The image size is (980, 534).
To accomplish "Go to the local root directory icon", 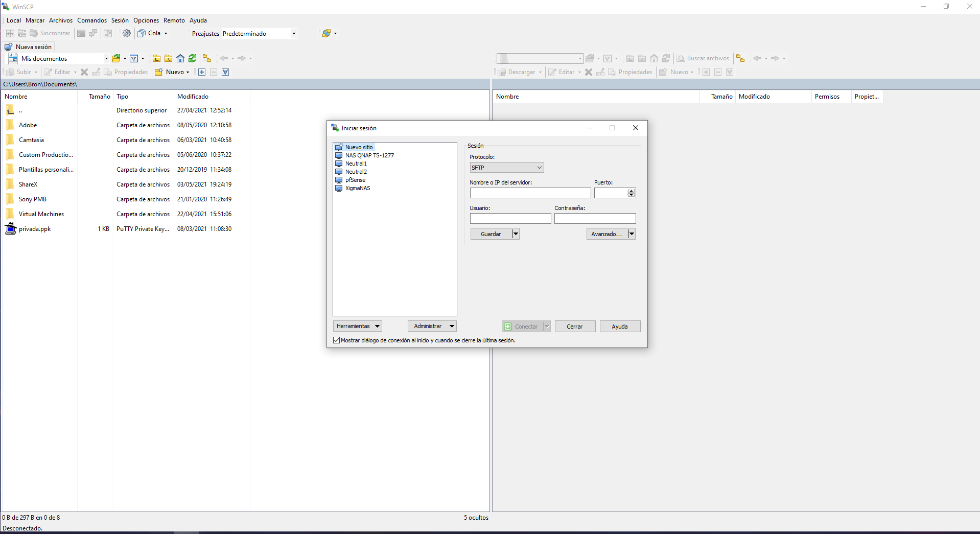I will pos(168,58).
